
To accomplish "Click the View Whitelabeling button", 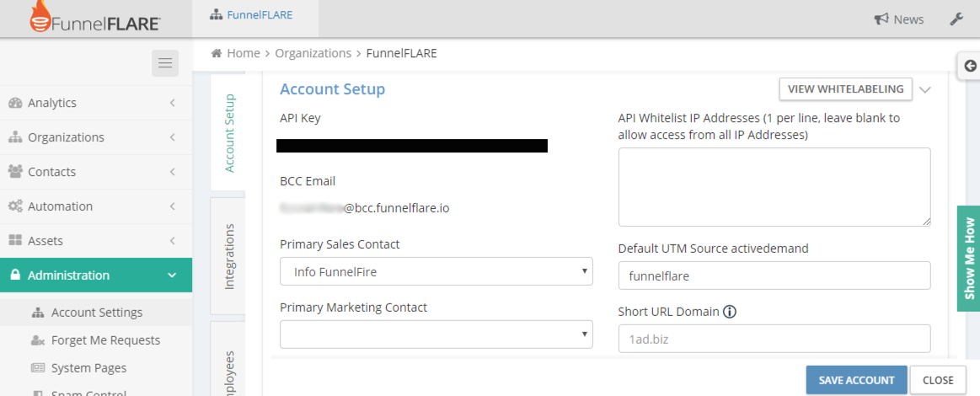I will pyautogui.click(x=845, y=89).
